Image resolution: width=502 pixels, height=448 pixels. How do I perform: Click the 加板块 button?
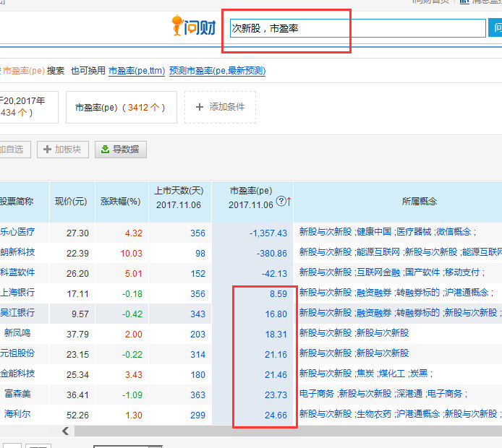click(62, 150)
